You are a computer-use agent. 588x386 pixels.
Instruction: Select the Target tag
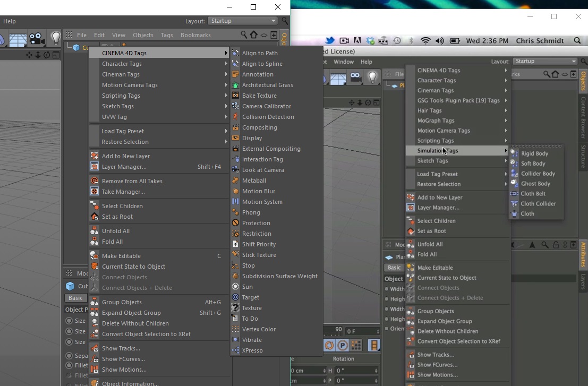[276, 297]
